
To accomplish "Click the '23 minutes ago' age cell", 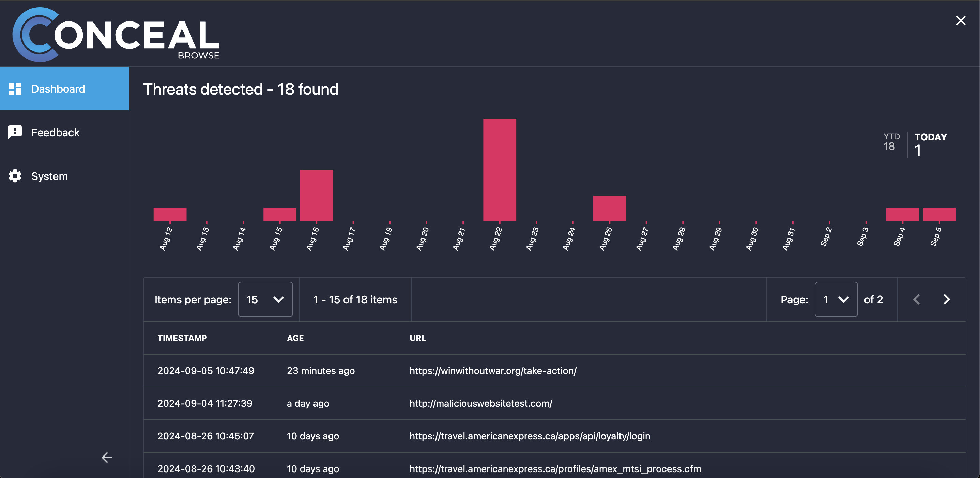I will coord(321,371).
